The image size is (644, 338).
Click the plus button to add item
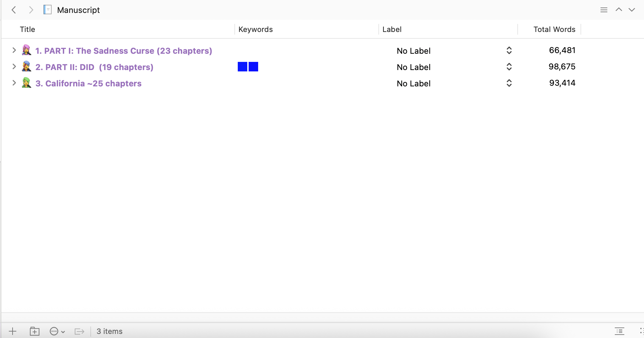tap(13, 331)
